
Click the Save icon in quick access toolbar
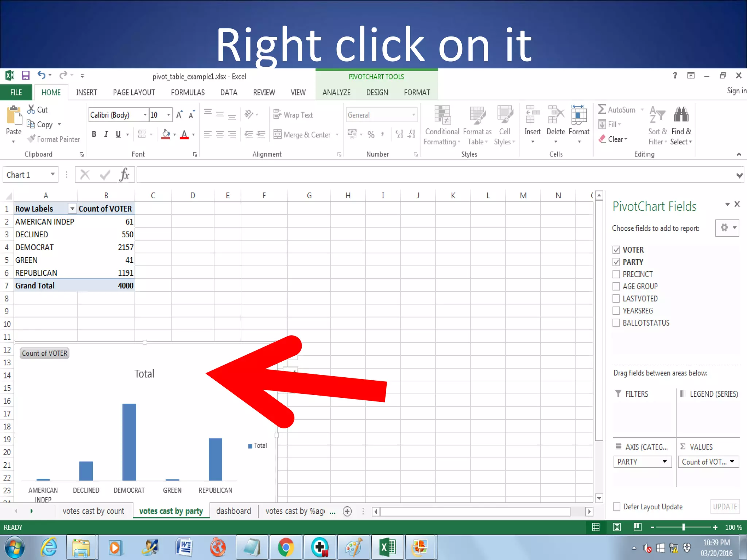click(x=26, y=76)
